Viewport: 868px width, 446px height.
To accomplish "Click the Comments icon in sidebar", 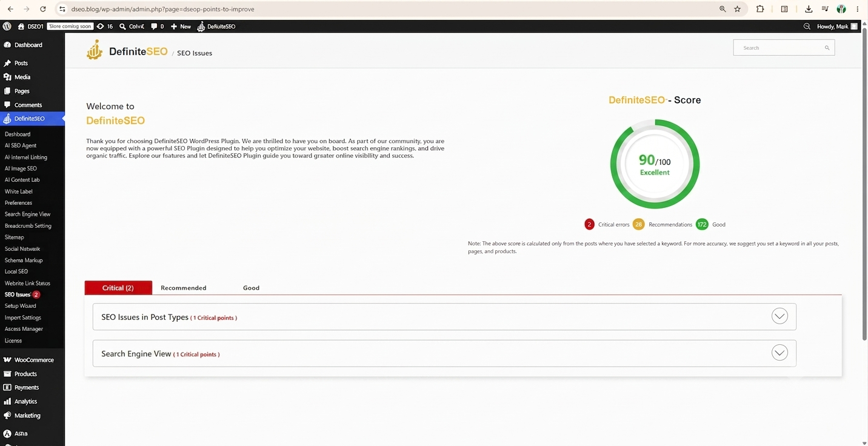I will (7, 105).
